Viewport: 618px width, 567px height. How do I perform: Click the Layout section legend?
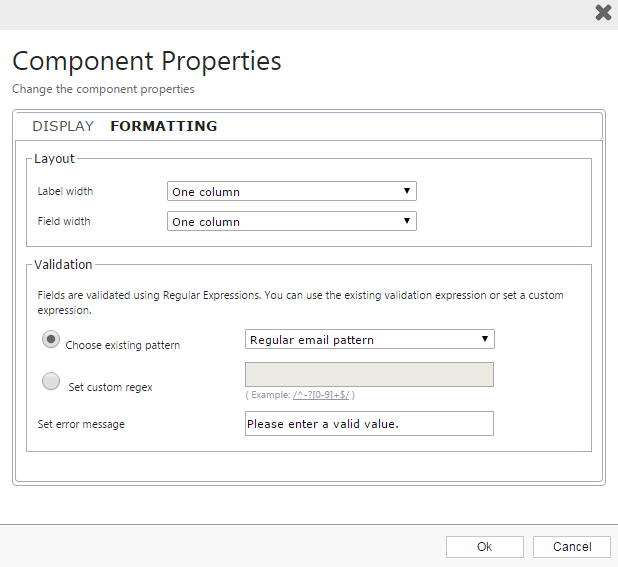(x=54, y=158)
